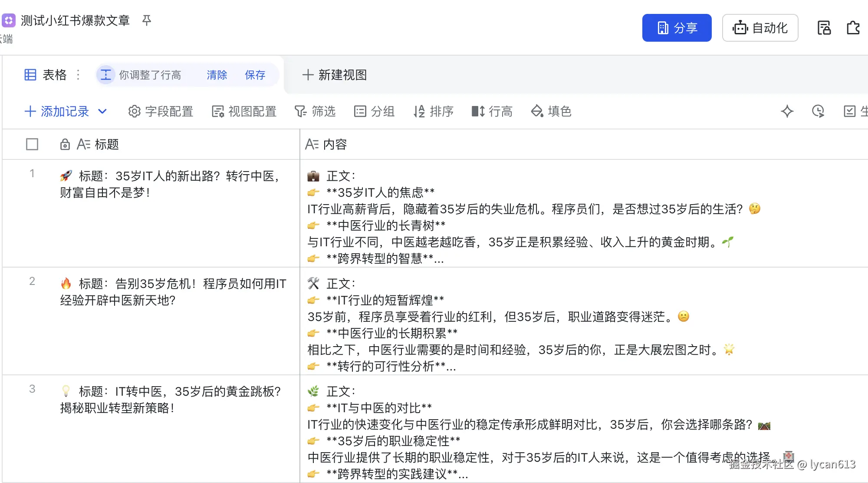
Task: Click 保存 to save the adjusted row height
Action: click(255, 75)
